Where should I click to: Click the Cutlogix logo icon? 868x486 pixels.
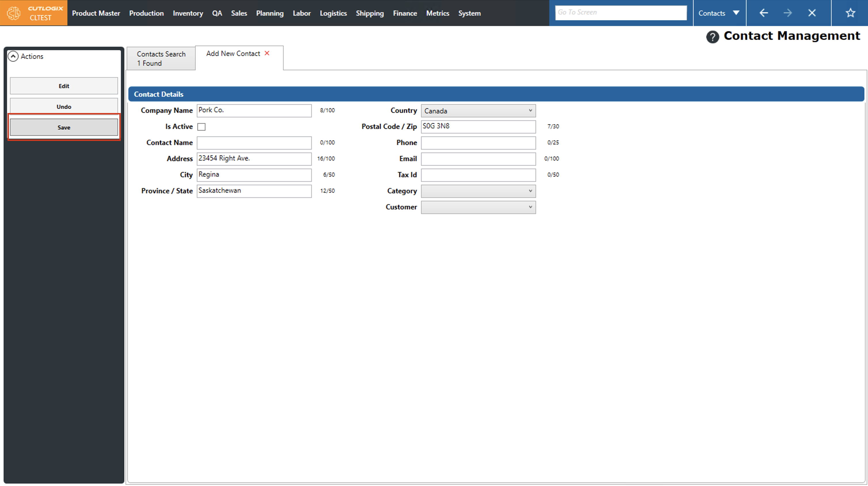click(x=14, y=13)
